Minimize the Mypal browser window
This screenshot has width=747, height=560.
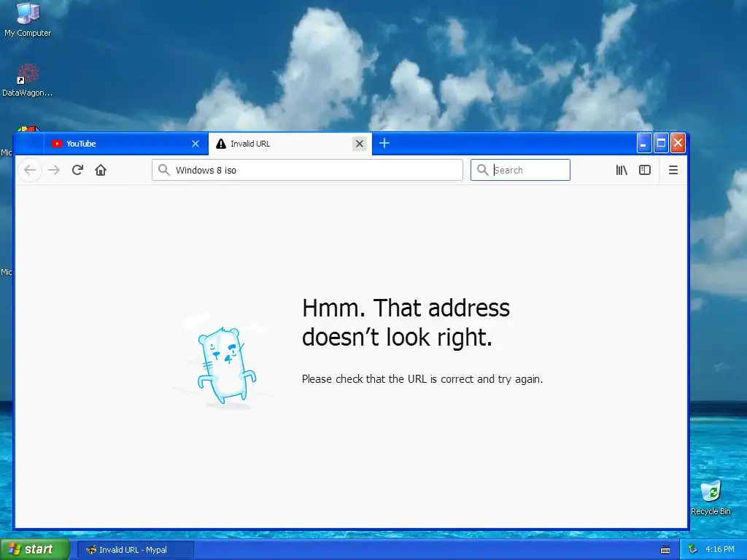pos(644,144)
